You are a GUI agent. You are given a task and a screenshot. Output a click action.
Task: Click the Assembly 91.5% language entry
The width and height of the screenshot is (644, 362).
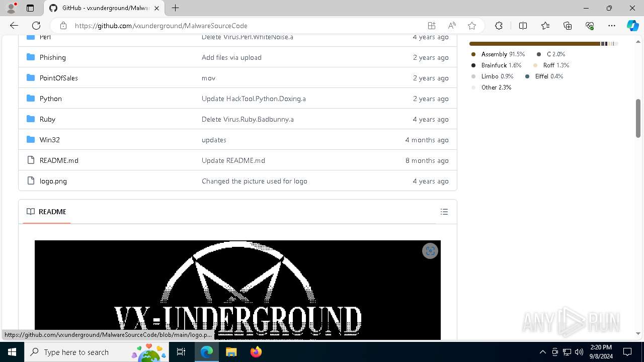point(498,54)
